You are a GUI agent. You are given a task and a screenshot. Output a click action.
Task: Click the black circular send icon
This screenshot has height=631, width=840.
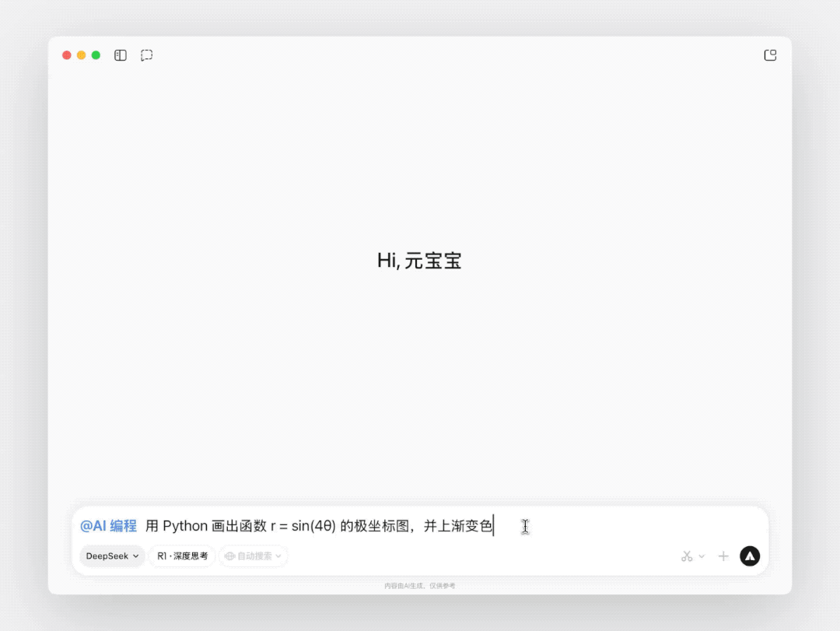point(749,556)
